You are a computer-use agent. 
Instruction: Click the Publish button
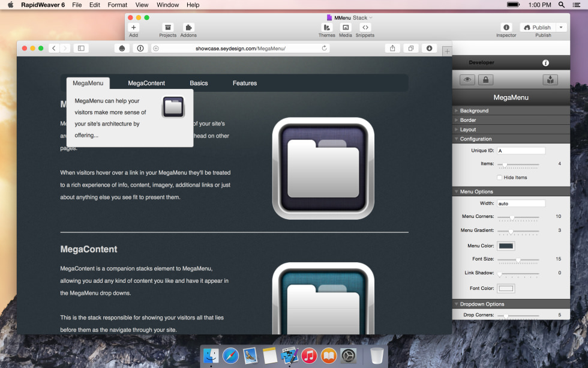pos(538,28)
